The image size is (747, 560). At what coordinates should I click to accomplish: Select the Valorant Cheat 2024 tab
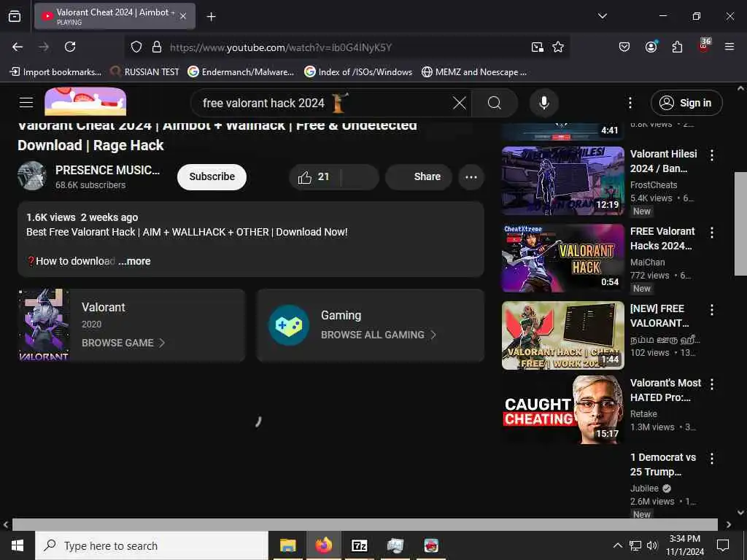(x=115, y=16)
